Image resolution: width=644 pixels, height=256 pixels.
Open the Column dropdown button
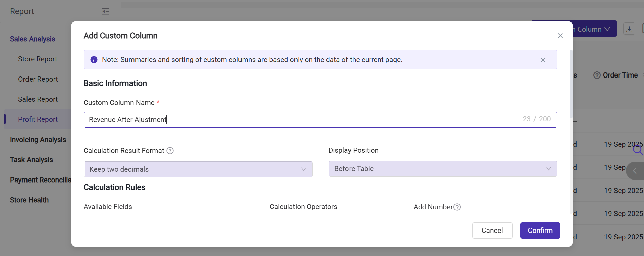tap(594, 29)
